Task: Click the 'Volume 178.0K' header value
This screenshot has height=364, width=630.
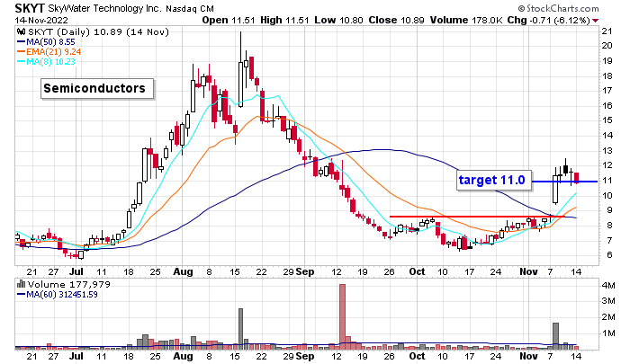Action: pos(466,20)
